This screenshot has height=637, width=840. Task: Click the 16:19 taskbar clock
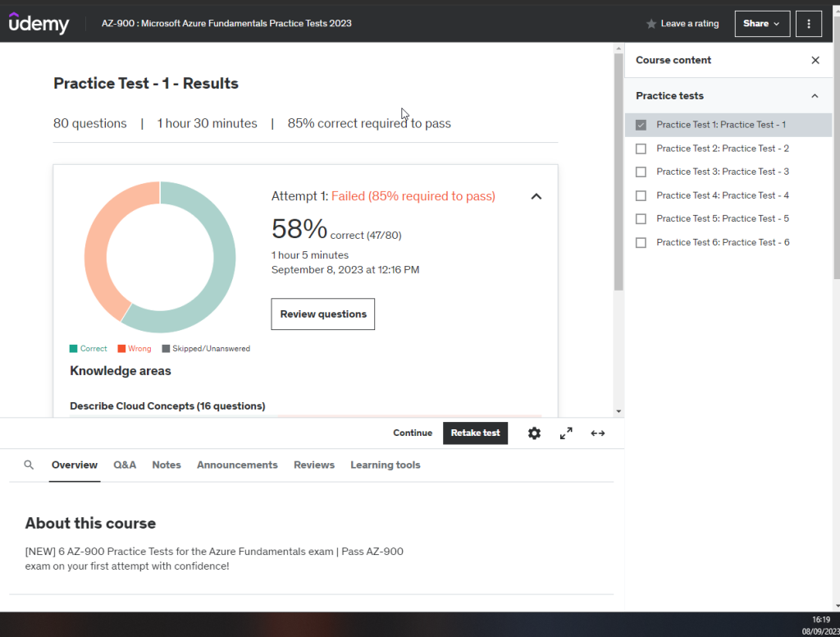(820, 620)
